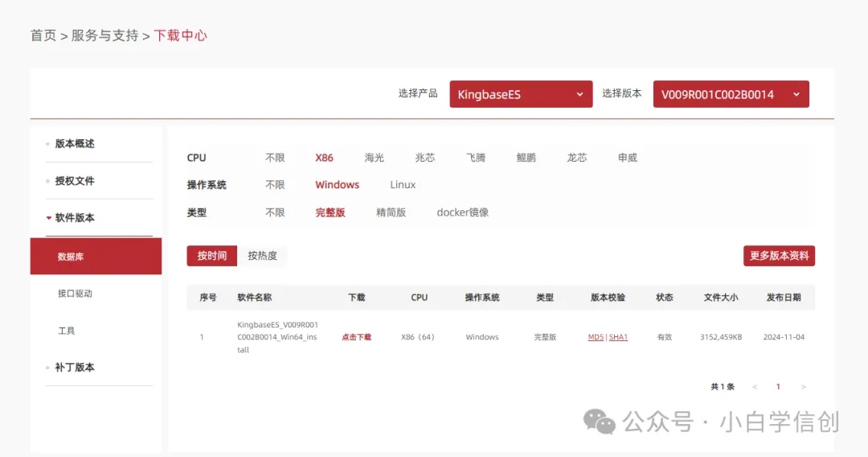Sort results with 按时间 tab
The width and height of the screenshot is (868, 457).
pos(212,256)
